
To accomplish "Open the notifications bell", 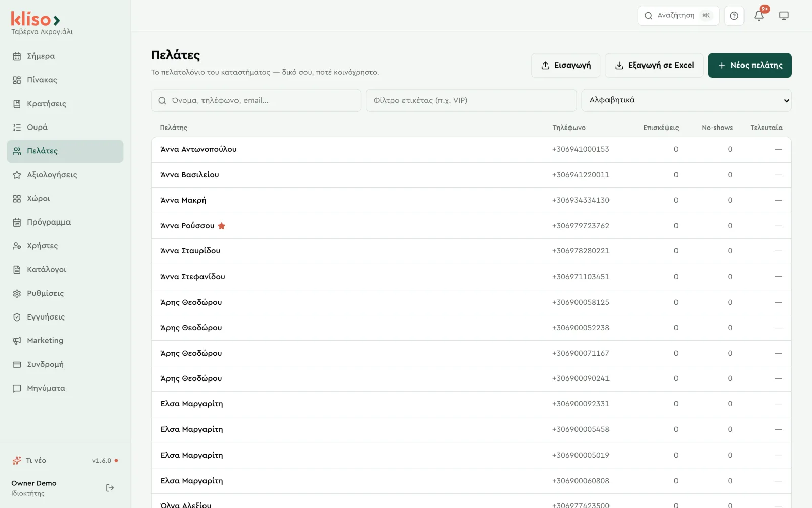I will click(759, 16).
